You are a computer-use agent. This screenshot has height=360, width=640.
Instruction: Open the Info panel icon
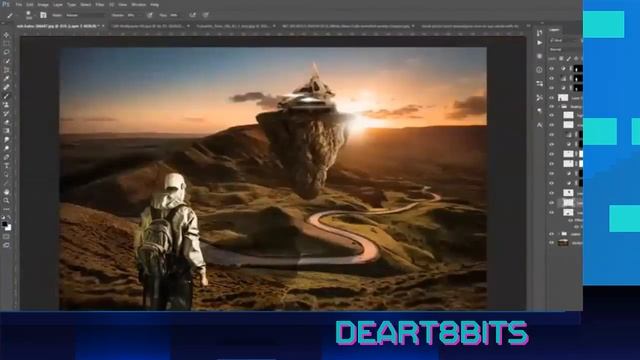pos(540,70)
